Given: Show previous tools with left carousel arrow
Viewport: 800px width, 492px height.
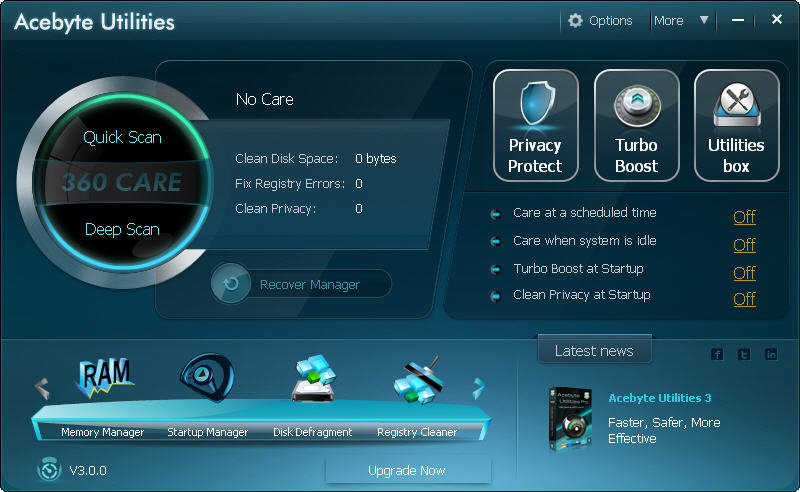Looking at the screenshot, I should pos(42,388).
